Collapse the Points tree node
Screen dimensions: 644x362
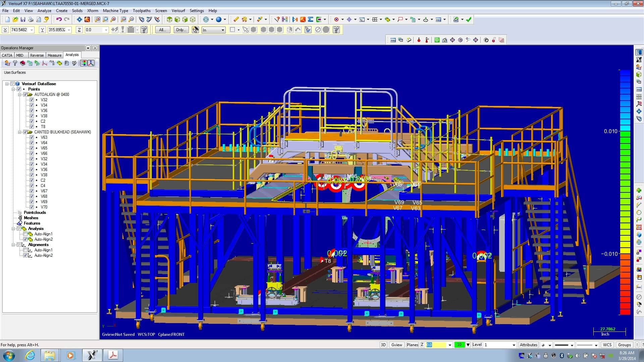13,89
